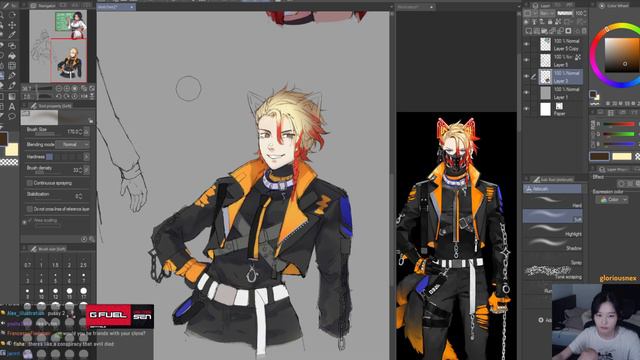Select brush size preset 2.5
640x360 pixels.
point(84,262)
